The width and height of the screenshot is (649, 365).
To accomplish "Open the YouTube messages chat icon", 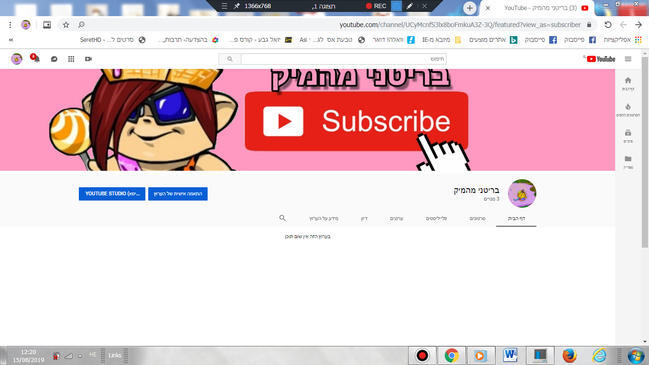I will [54, 59].
